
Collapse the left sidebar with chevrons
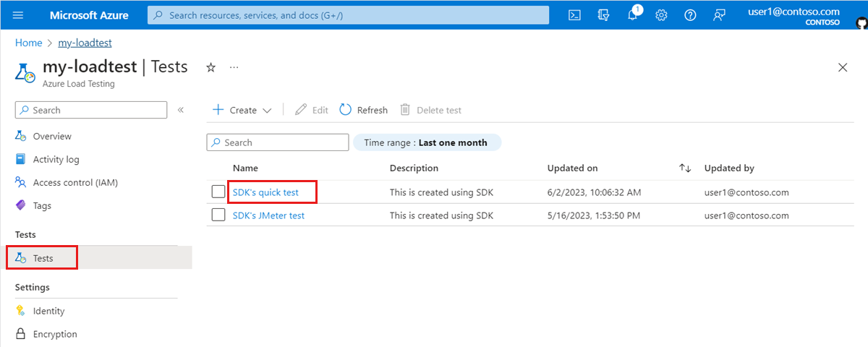(x=181, y=110)
